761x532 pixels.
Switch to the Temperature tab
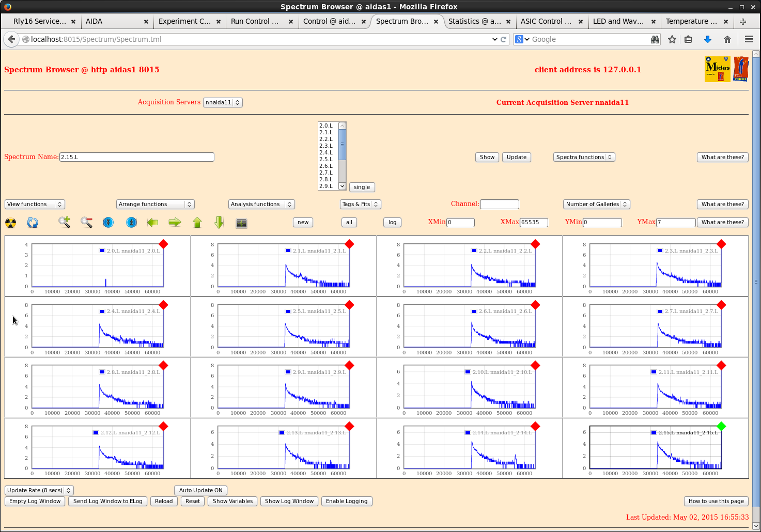(691, 21)
